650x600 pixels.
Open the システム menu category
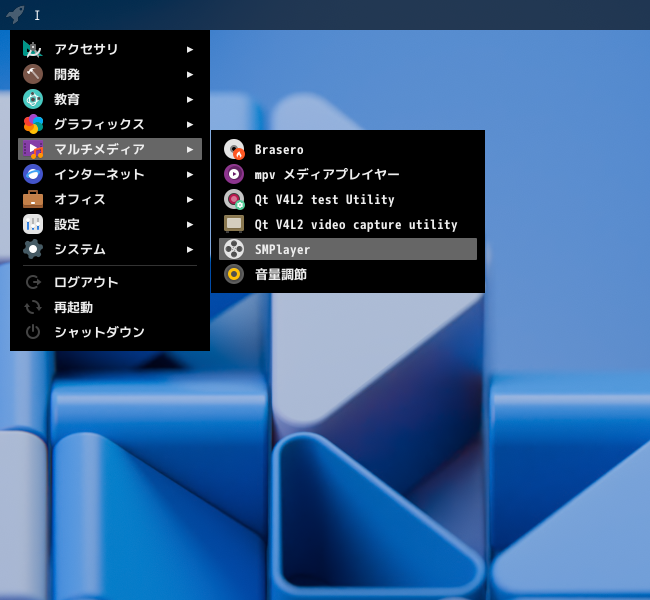[x=110, y=249]
